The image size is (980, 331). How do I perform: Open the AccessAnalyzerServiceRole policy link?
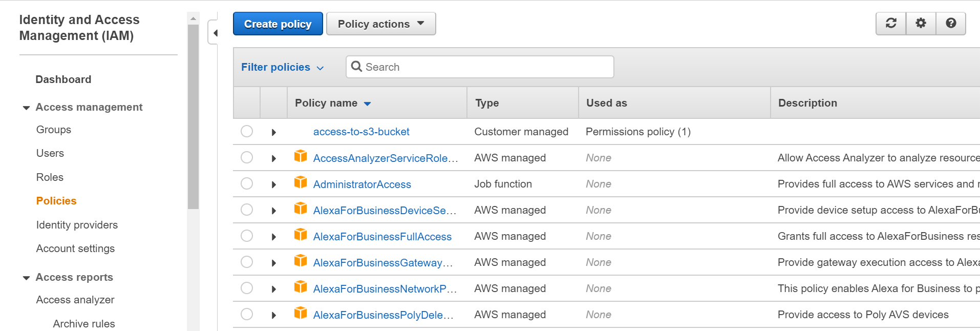[386, 158]
